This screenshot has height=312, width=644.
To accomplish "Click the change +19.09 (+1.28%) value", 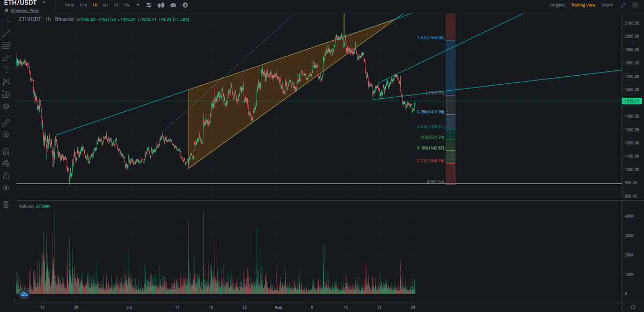I will (x=174, y=19).
